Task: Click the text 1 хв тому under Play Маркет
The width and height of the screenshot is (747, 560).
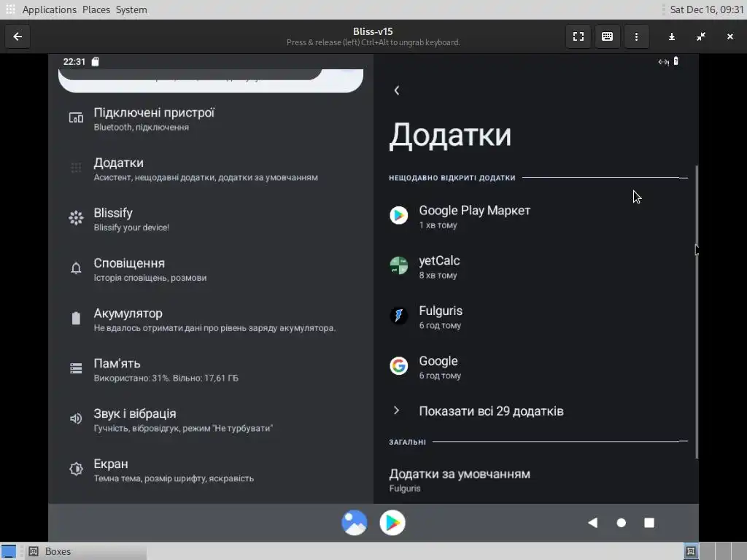Action: pyautogui.click(x=438, y=225)
